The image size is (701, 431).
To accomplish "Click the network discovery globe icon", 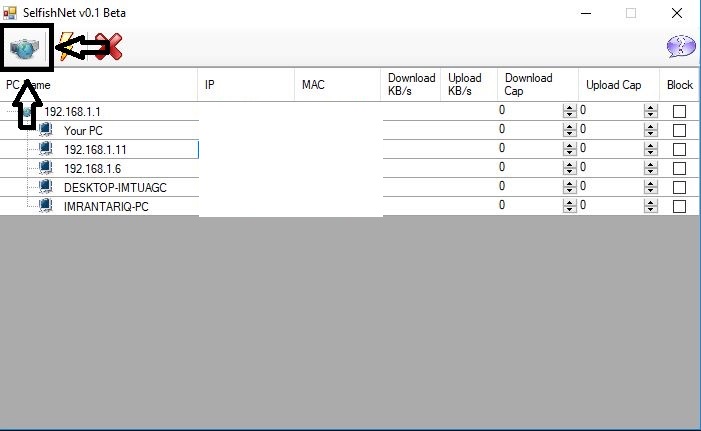I will click(26, 46).
